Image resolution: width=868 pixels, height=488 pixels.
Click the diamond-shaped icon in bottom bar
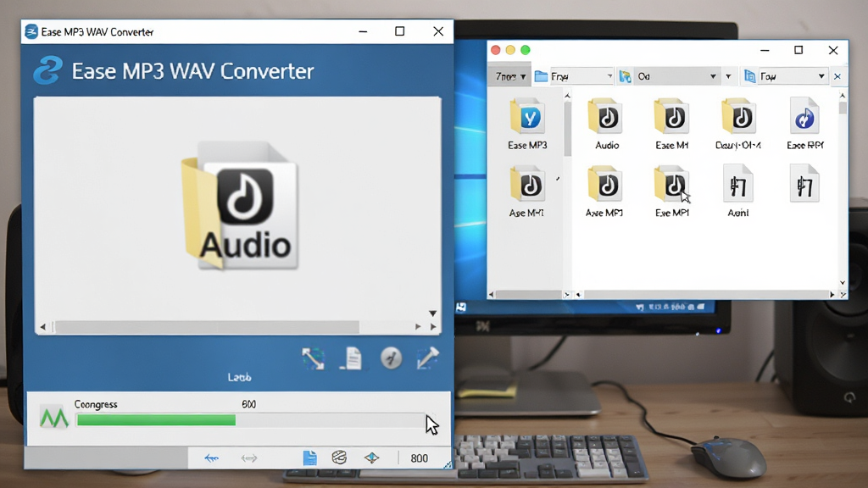371,457
